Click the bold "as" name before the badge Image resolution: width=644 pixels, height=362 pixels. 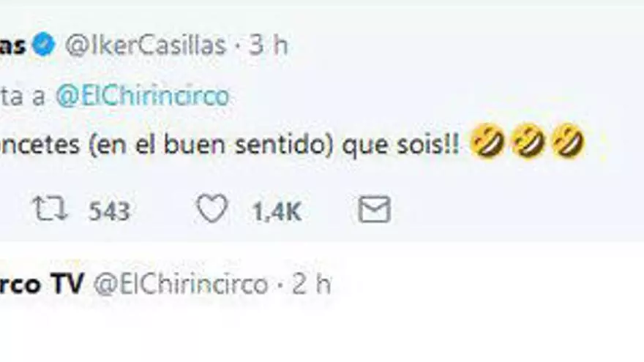15,46
